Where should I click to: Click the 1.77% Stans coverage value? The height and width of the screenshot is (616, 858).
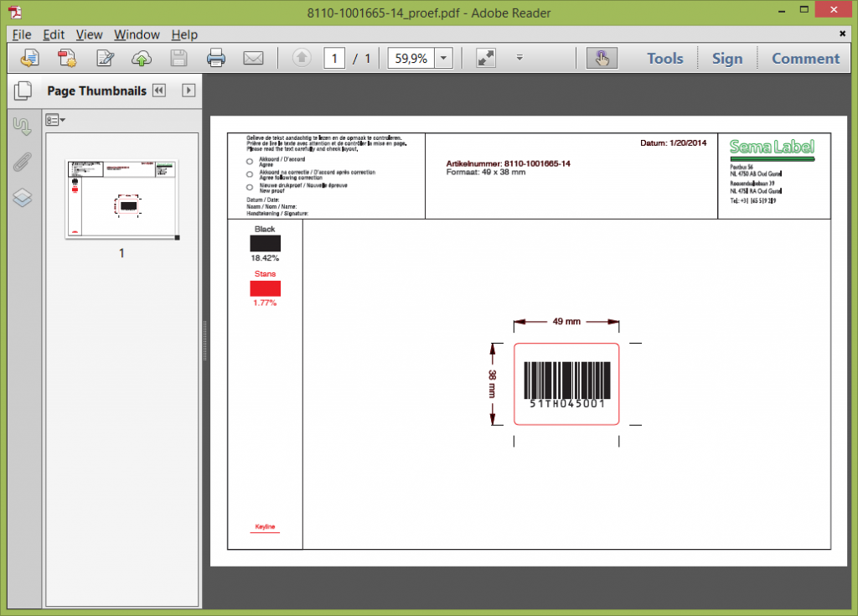point(265,303)
